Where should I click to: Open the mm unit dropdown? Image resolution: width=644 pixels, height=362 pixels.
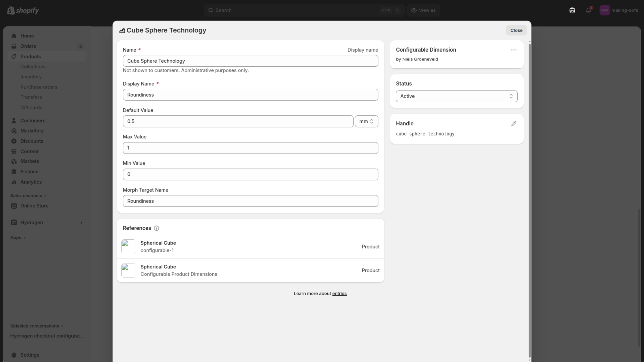click(366, 121)
